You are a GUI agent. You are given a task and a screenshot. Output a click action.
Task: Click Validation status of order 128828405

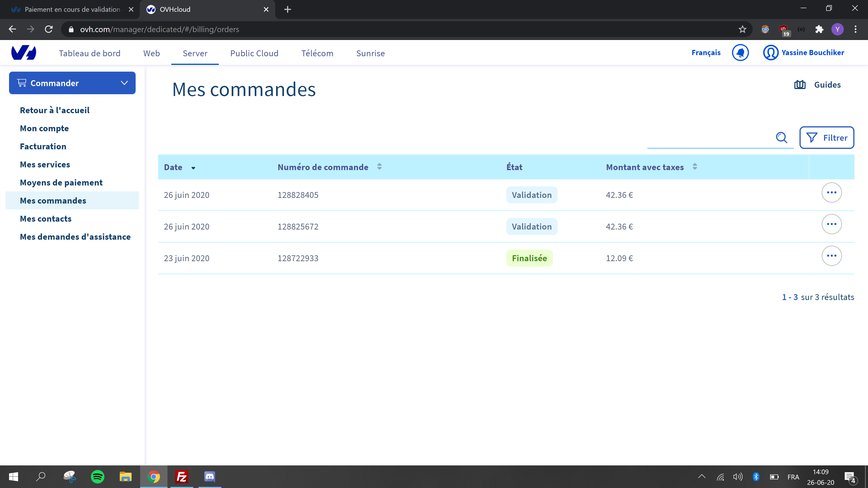[532, 195]
